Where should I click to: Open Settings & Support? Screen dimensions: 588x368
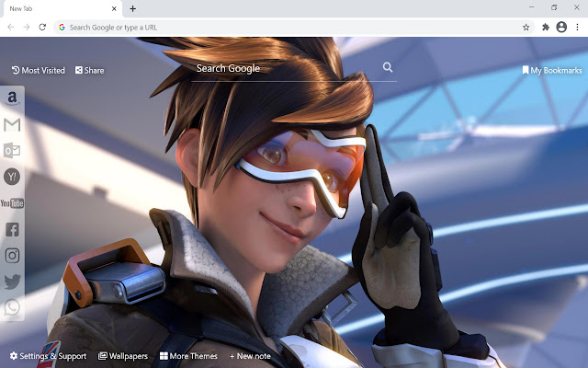tap(48, 356)
